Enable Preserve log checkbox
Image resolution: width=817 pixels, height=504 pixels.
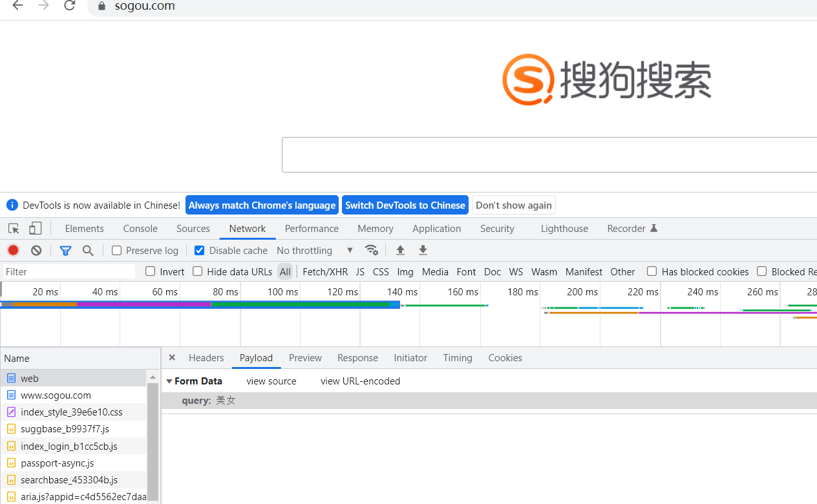click(x=116, y=251)
